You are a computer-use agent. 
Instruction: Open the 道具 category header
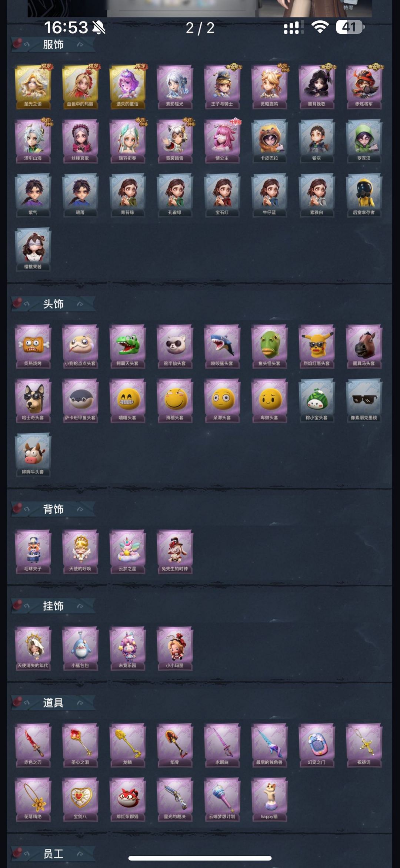click(x=53, y=703)
